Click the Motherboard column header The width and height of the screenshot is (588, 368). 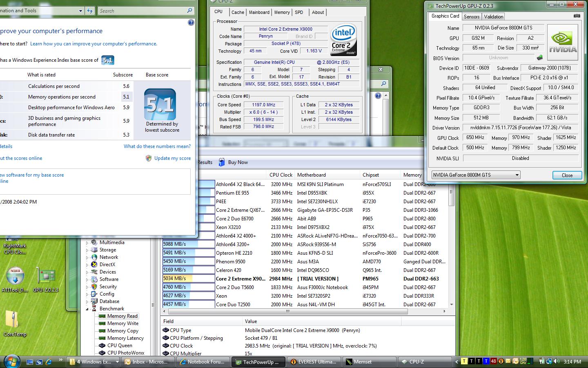pos(327,175)
